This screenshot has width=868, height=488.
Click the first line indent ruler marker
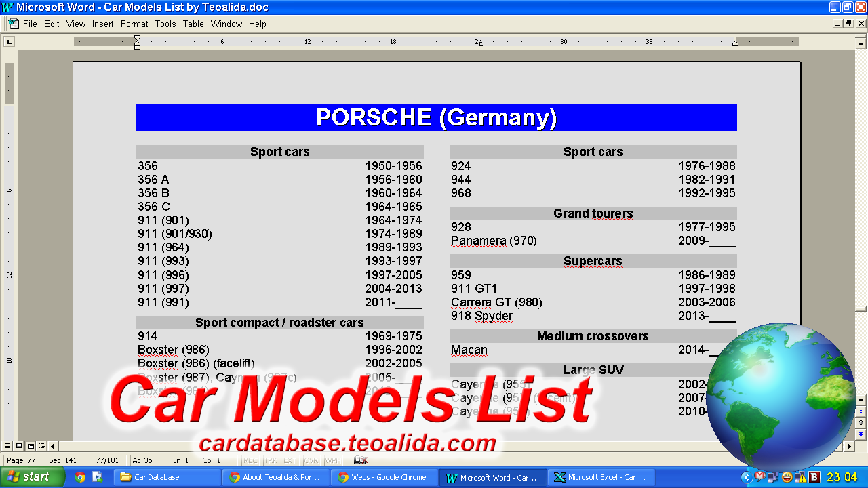click(137, 39)
